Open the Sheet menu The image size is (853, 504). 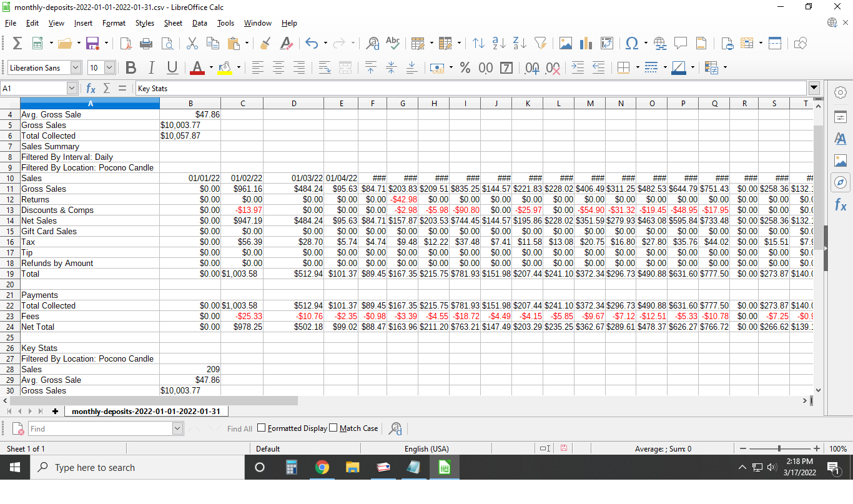(x=173, y=23)
